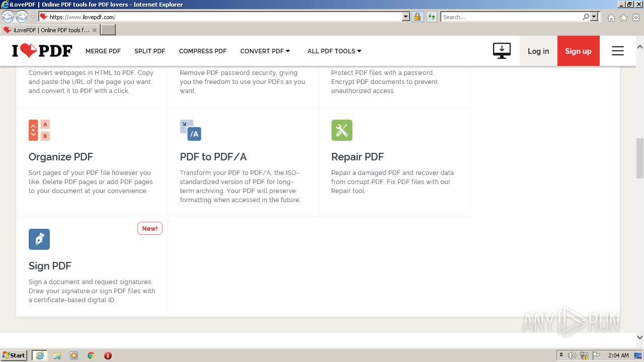Viewport: 644px width, 362px height.
Task: Click the Log in button
Action: tap(538, 51)
